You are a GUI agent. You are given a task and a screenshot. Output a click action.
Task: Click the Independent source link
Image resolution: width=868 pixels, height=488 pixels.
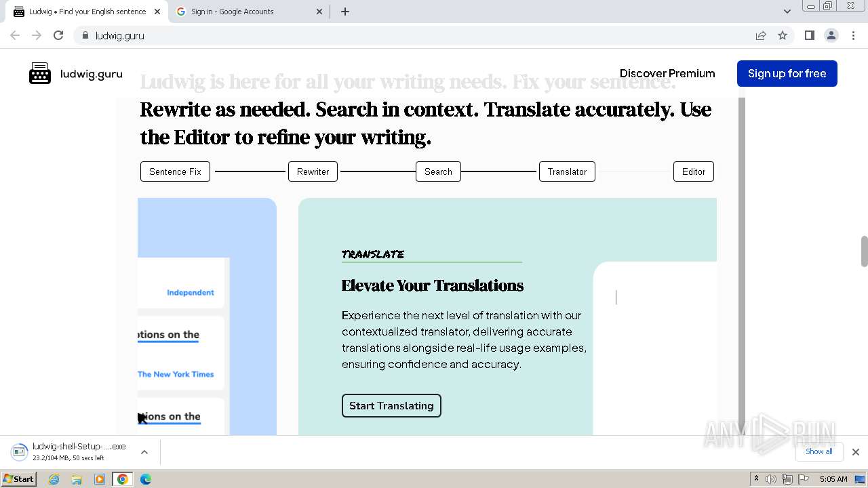[190, 293]
